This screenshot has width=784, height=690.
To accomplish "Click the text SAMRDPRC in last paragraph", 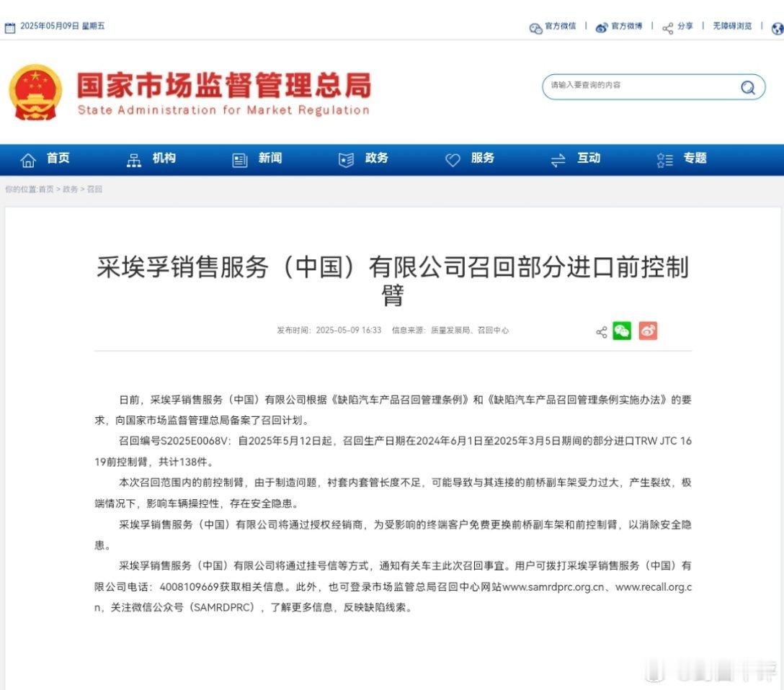I will pyautogui.click(x=223, y=608).
